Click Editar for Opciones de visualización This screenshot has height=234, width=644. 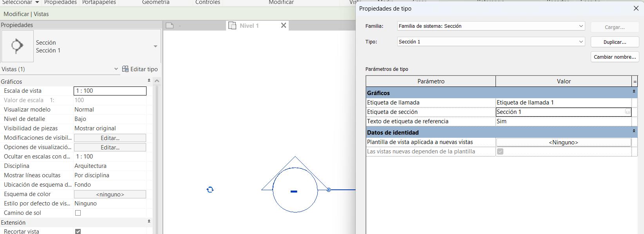[x=110, y=147]
